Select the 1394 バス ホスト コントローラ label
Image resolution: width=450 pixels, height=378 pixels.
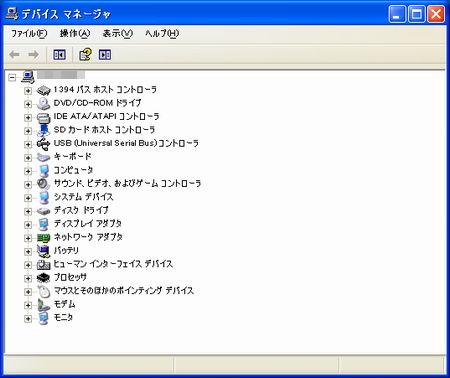105,90
